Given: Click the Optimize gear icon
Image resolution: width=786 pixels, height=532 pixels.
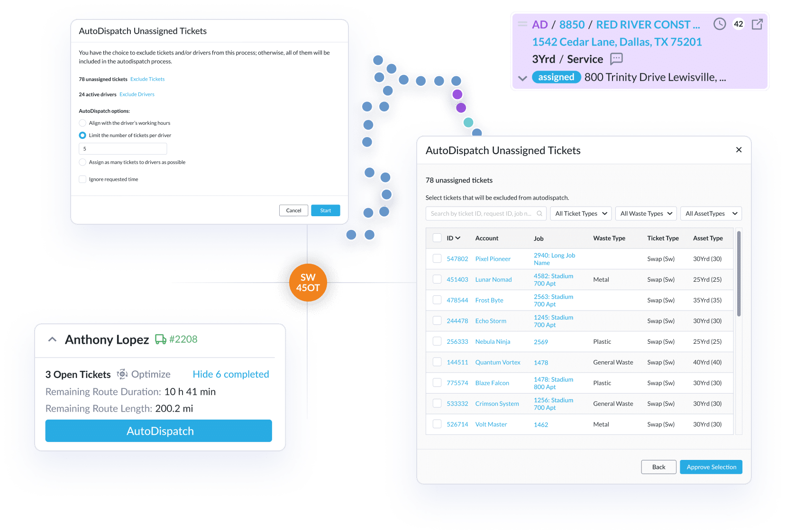Looking at the screenshot, I should coord(122,374).
